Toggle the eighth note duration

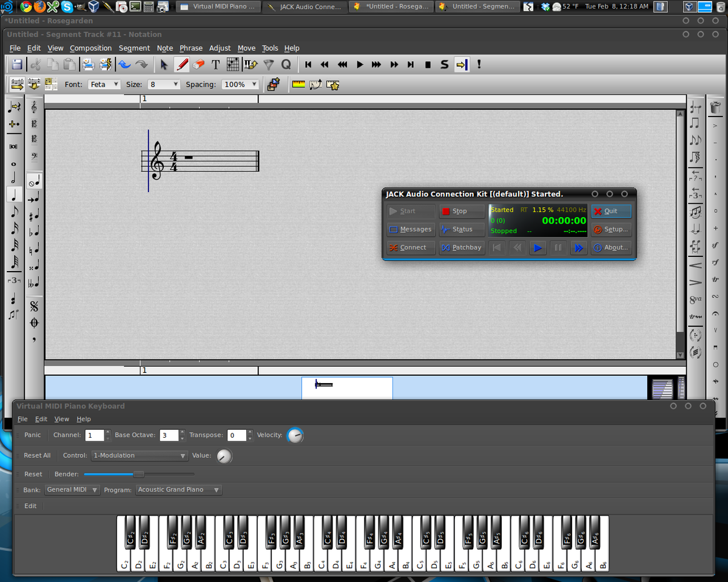pyautogui.click(x=14, y=212)
